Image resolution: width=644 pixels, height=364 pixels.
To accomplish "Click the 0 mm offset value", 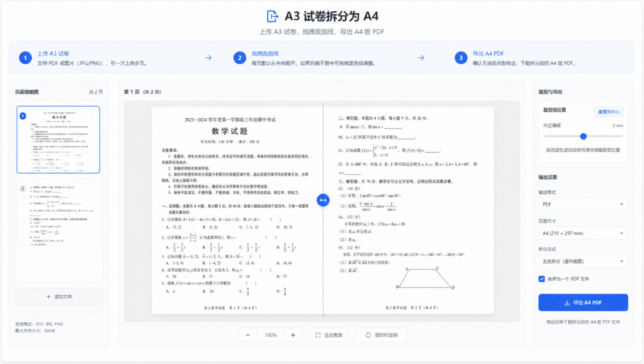I will tap(618, 126).
